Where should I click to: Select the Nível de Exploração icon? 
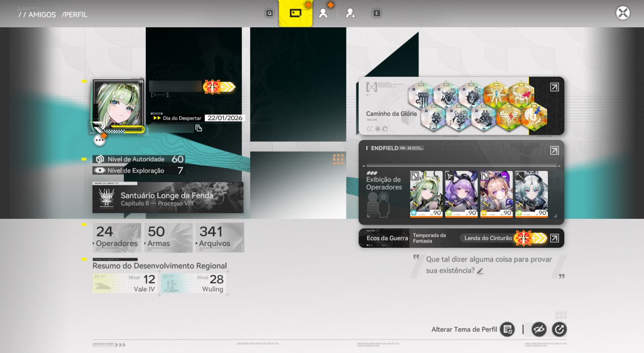pyautogui.click(x=100, y=170)
